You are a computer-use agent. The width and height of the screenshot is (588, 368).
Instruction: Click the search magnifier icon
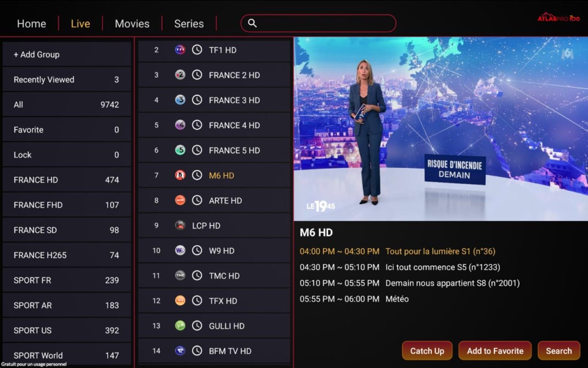tap(253, 23)
